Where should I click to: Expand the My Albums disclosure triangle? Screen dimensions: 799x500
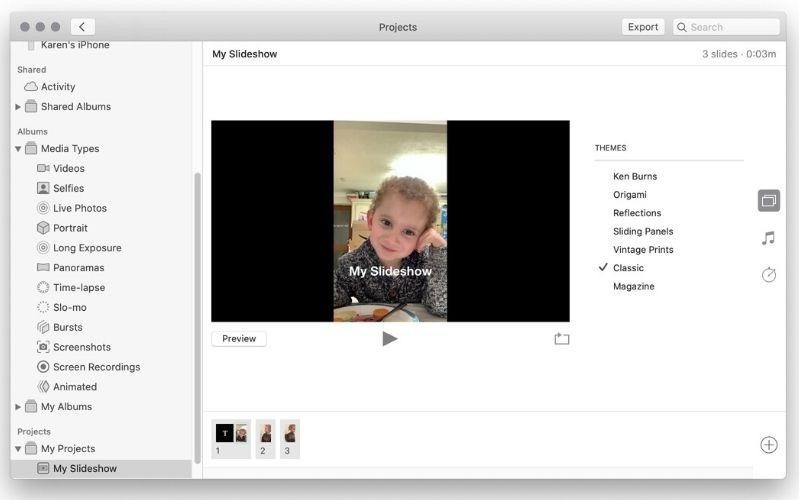pyautogui.click(x=18, y=407)
